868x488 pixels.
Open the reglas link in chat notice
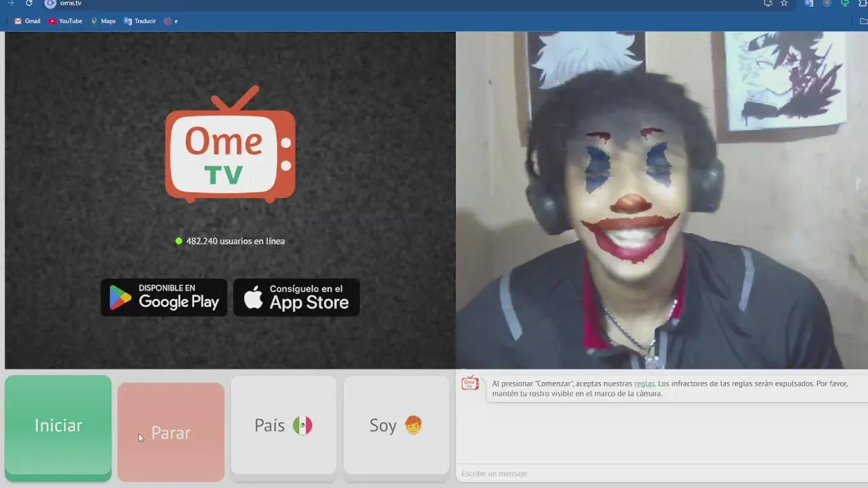(x=644, y=384)
